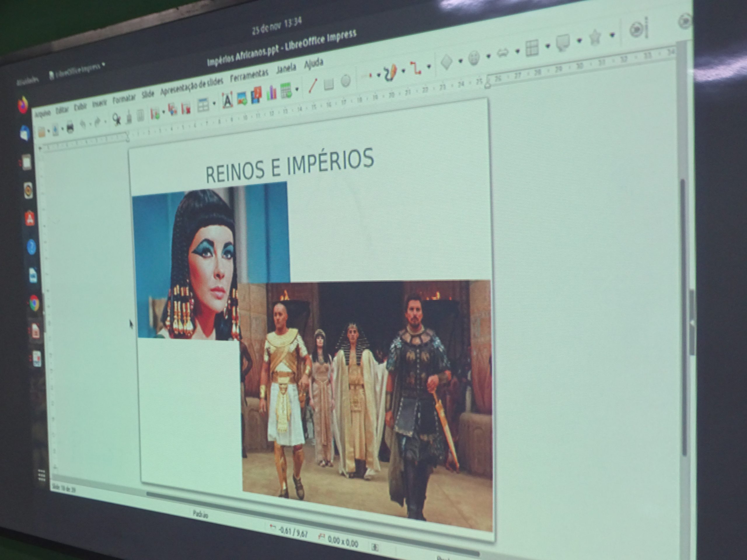Open the Slide menu
This screenshot has width=747, height=560.
pos(148,94)
